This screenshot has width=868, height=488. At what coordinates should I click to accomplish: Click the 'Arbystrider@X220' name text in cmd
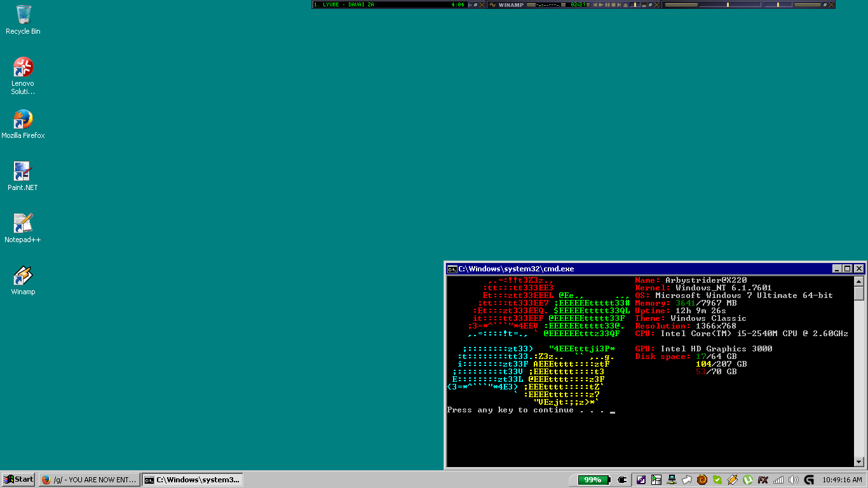706,280
